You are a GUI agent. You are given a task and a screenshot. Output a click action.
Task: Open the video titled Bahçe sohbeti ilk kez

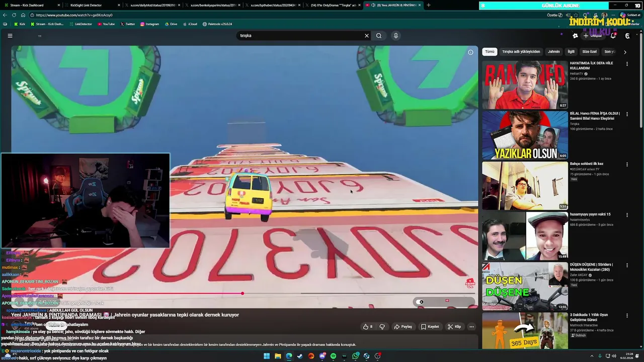click(586, 164)
